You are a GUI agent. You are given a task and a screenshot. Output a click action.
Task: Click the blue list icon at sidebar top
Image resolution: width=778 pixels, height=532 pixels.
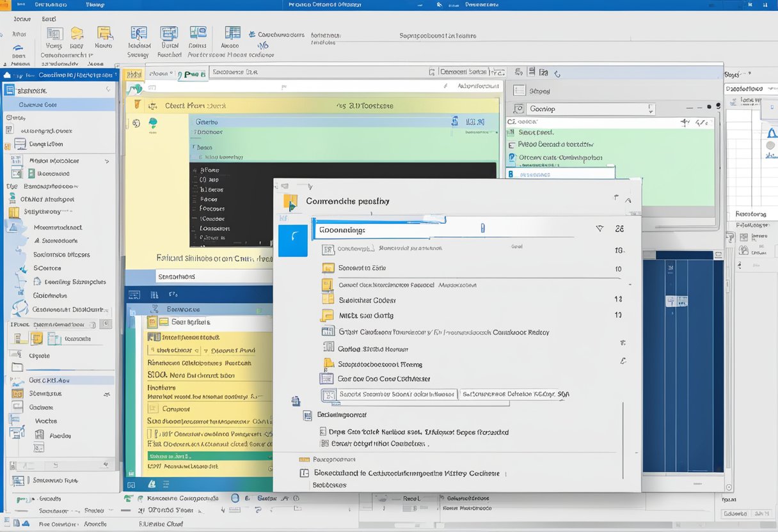click(x=10, y=90)
